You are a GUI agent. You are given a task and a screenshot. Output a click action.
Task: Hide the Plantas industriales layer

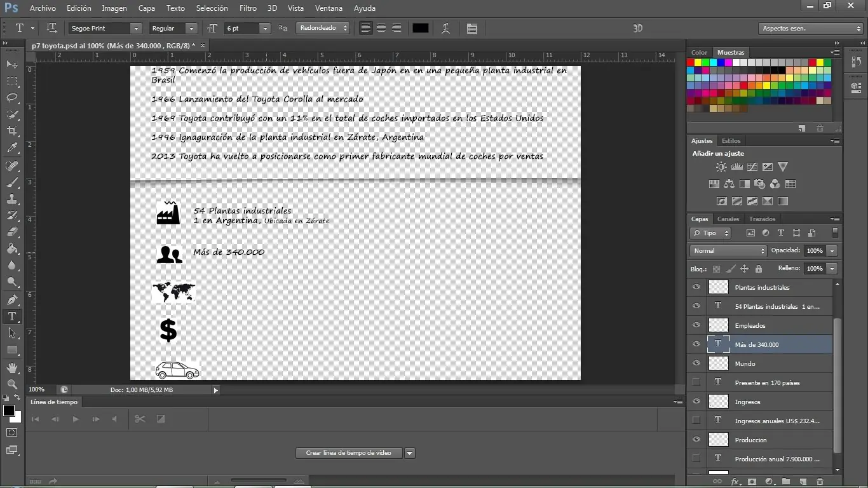696,287
